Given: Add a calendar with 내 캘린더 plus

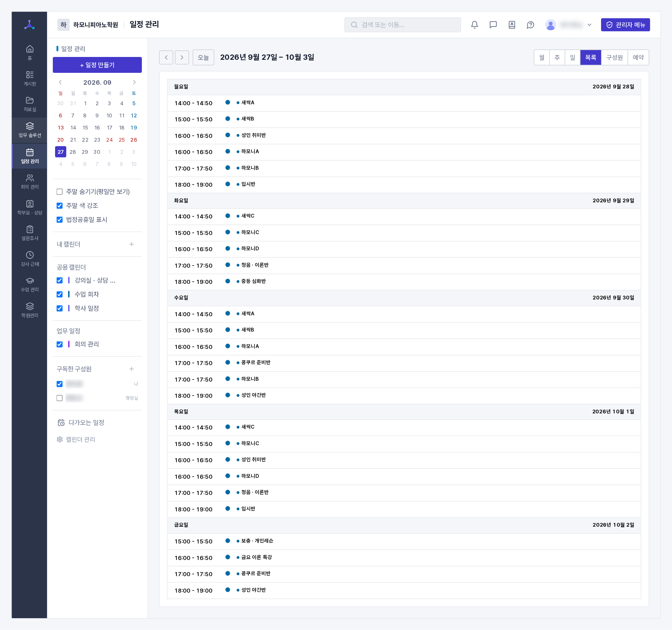Looking at the screenshot, I should (132, 244).
